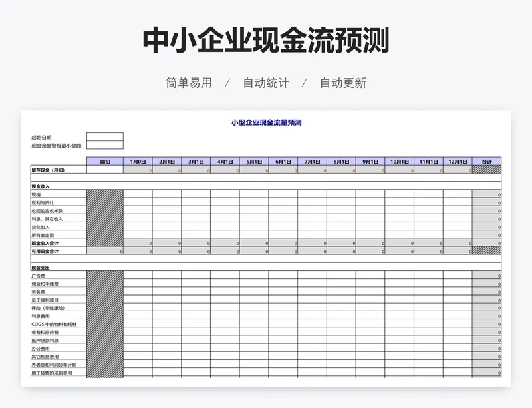Image resolution: width=532 pixels, height=408 pixels.
Task: Click the 期初 cell in 留存现金 row
Action: (x=105, y=170)
